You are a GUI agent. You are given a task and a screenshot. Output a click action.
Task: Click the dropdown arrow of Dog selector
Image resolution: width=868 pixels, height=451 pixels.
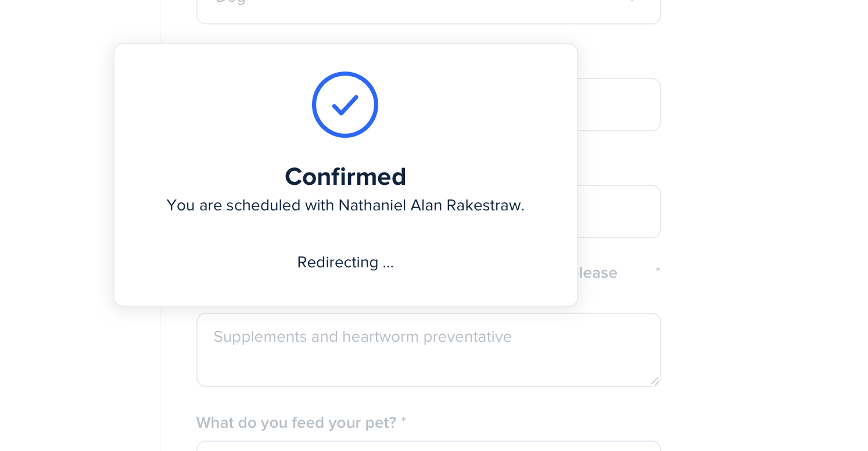633,2
